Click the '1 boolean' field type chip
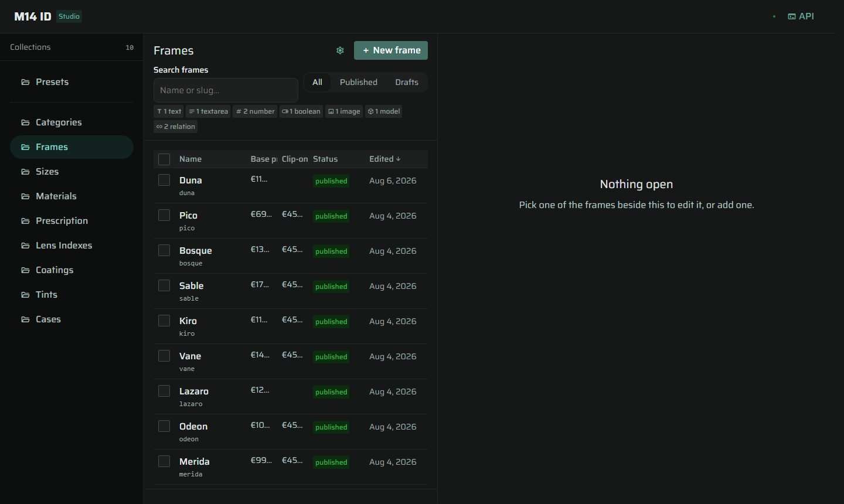This screenshot has height=504, width=844. pyautogui.click(x=301, y=111)
